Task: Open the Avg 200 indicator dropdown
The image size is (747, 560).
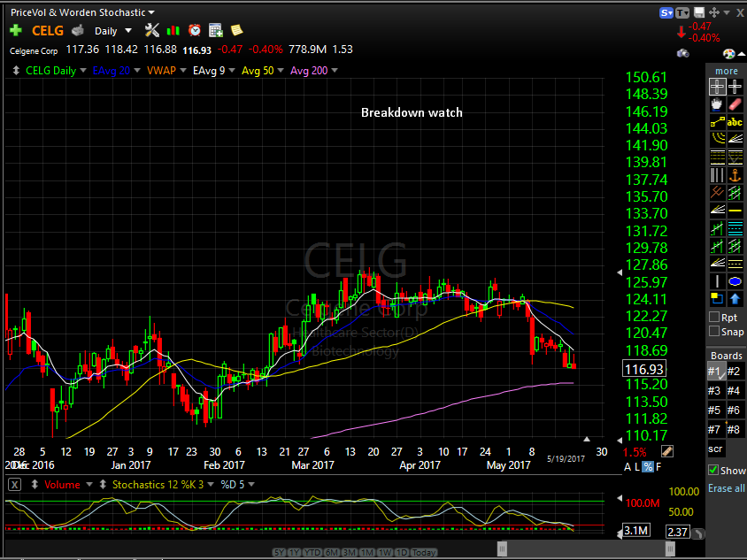Action: point(335,71)
